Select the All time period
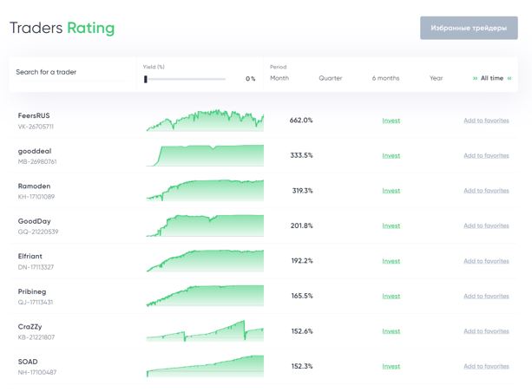 (491, 78)
